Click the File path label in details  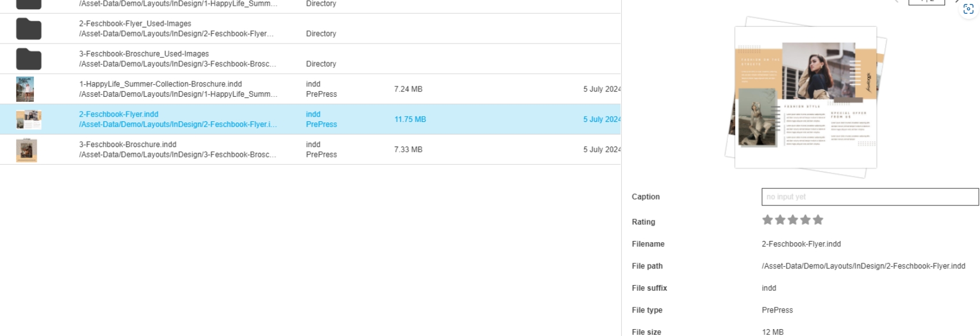tap(647, 266)
